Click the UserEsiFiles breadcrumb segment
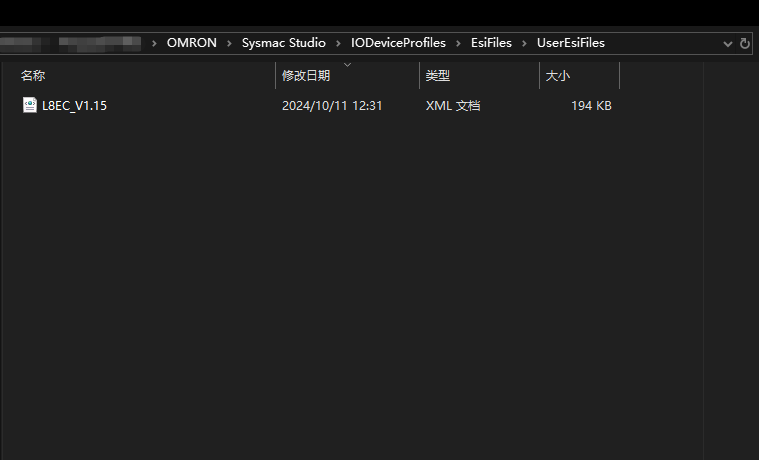 pyautogui.click(x=570, y=43)
